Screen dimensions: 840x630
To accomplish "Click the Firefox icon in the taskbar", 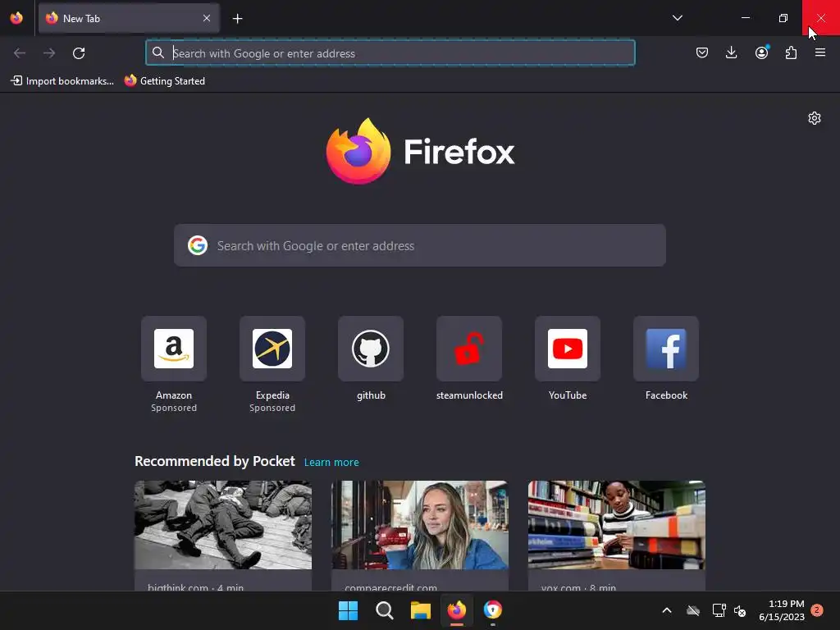I will click(x=456, y=610).
